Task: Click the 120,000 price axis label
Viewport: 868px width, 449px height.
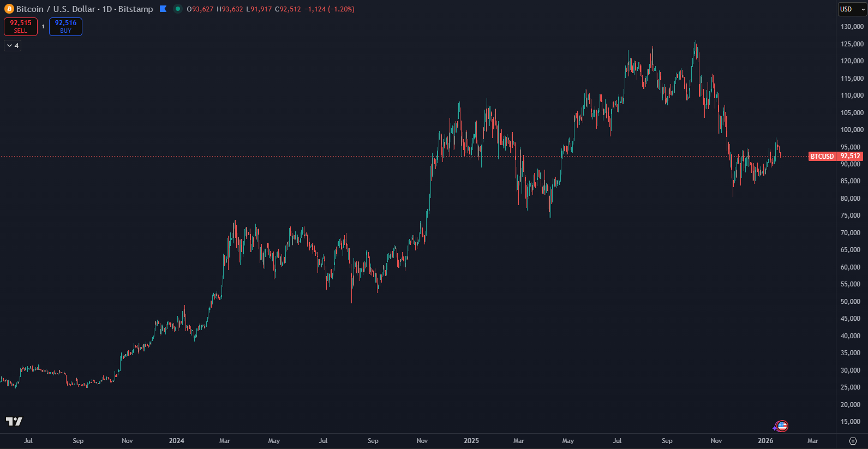Action: [x=852, y=61]
